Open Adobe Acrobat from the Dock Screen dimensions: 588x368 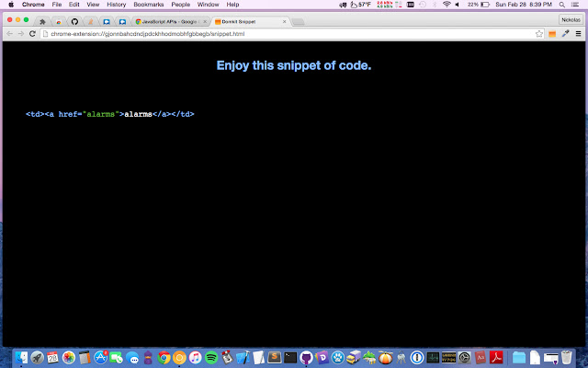click(x=496, y=357)
